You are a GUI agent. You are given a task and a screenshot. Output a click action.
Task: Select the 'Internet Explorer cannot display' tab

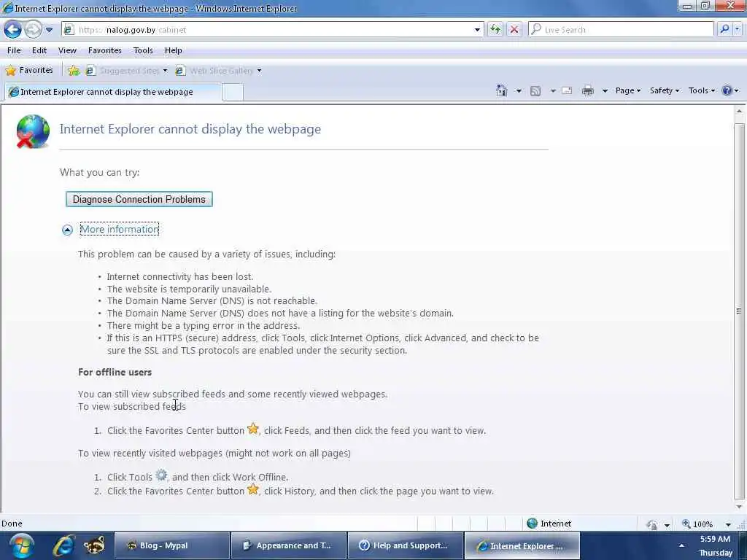point(113,91)
